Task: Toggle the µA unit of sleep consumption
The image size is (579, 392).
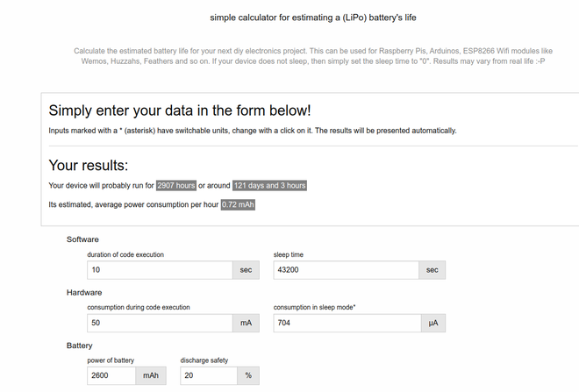Action: [x=433, y=323]
